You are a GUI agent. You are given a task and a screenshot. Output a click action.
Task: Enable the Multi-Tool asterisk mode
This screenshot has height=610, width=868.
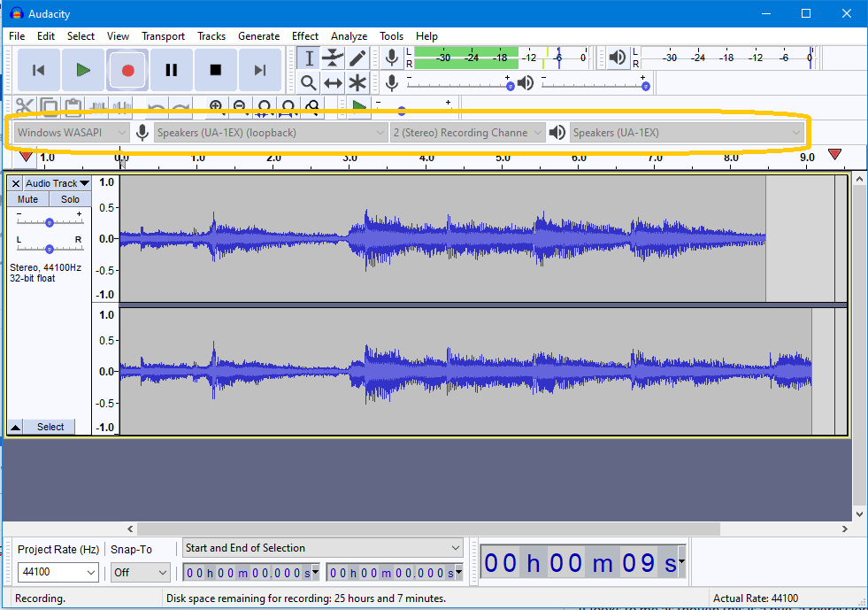point(357,83)
